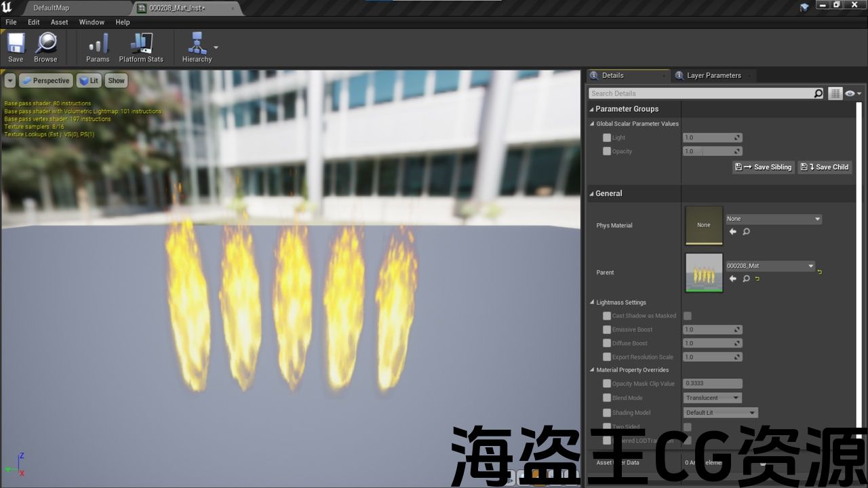Screen dimensions: 868x488
Task: Open the viewport Perspective view dropdown
Action: (45, 81)
